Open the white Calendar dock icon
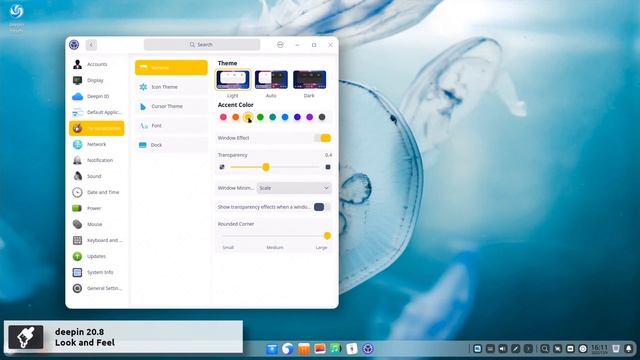This screenshot has width=640, height=360. tap(351, 349)
